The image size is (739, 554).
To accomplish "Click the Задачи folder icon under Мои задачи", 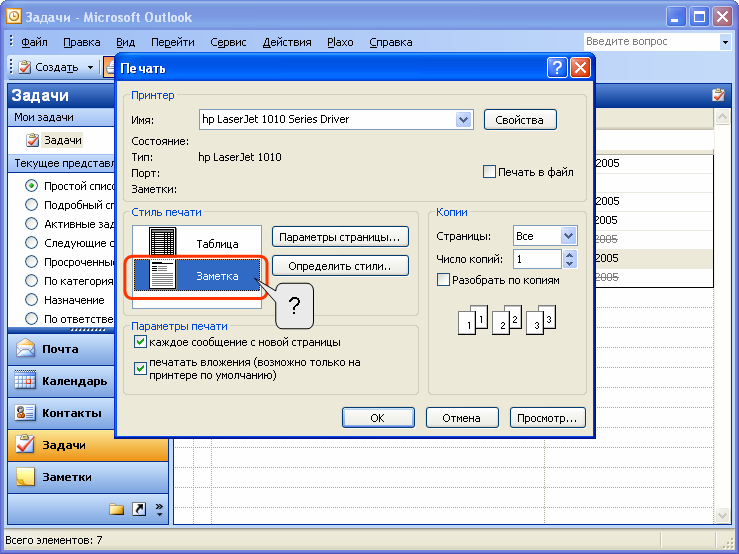I will 33,140.
